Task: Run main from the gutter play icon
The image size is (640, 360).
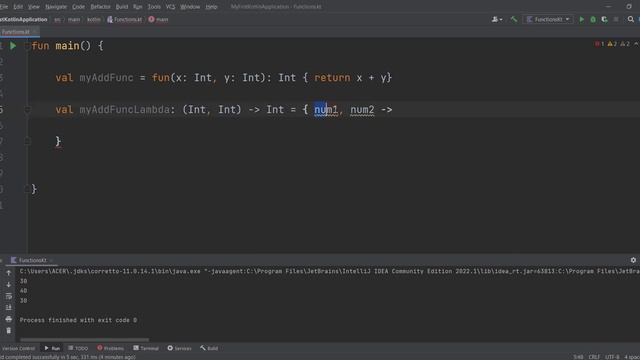Action: tap(13, 46)
